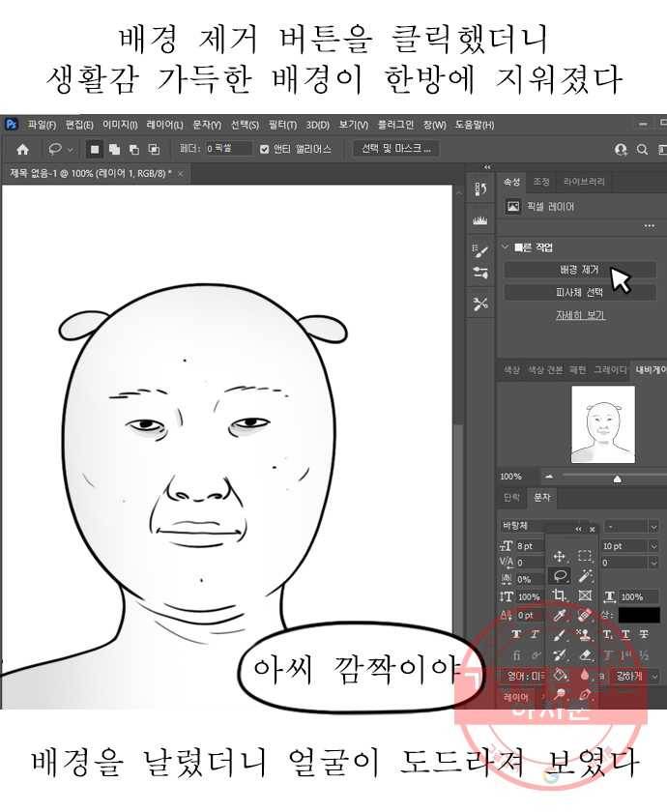
Task: Select the Paint Bucket tool
Action: [x=560, y=675]
